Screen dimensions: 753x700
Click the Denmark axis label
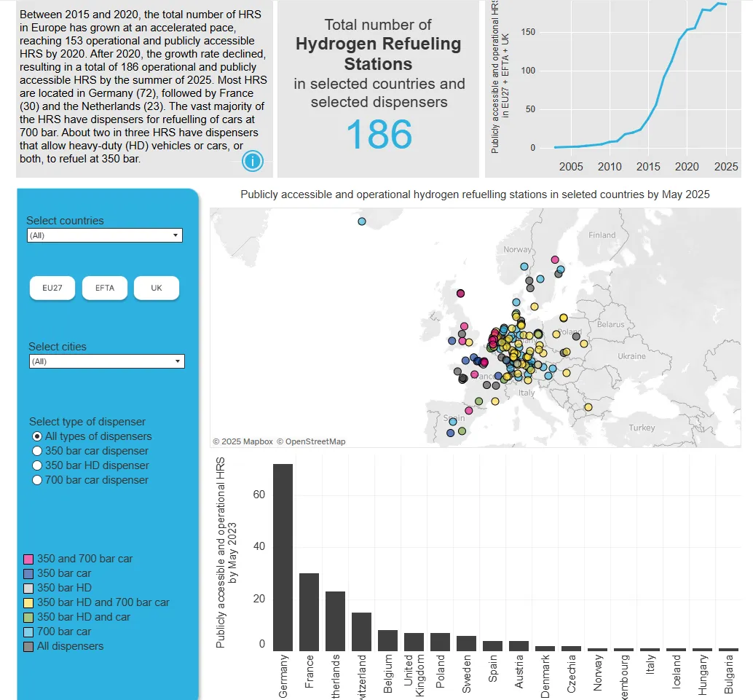(545, 676)
